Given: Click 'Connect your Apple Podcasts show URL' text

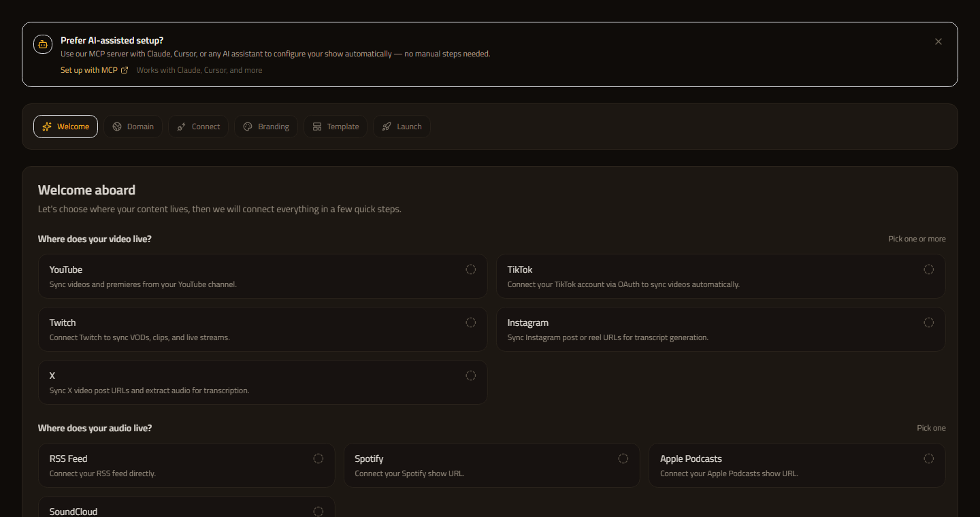Looking at the screenshot, I should tap(729, 473).
